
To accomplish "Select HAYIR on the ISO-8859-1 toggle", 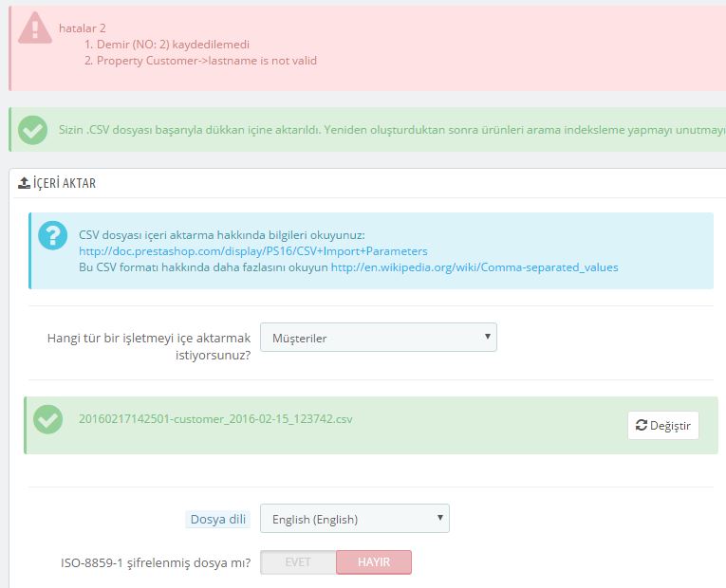I will tap(374, 562).
